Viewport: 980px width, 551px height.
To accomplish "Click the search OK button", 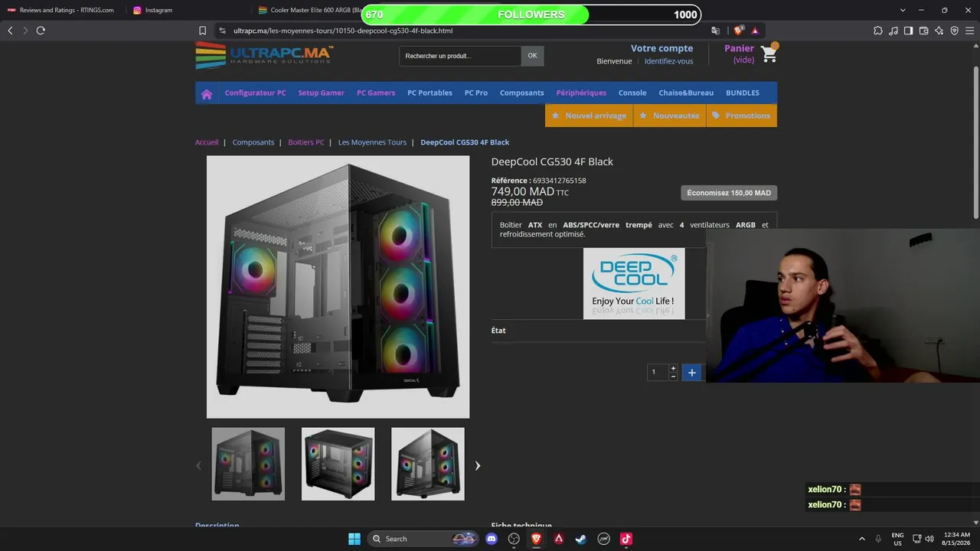I will point(532,55).
